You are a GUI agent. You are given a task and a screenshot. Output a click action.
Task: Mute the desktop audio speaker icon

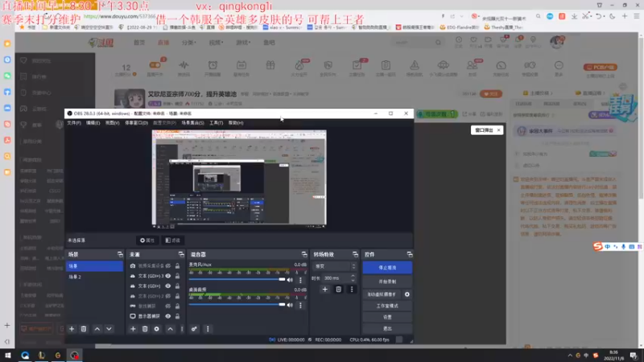[290, 305]
